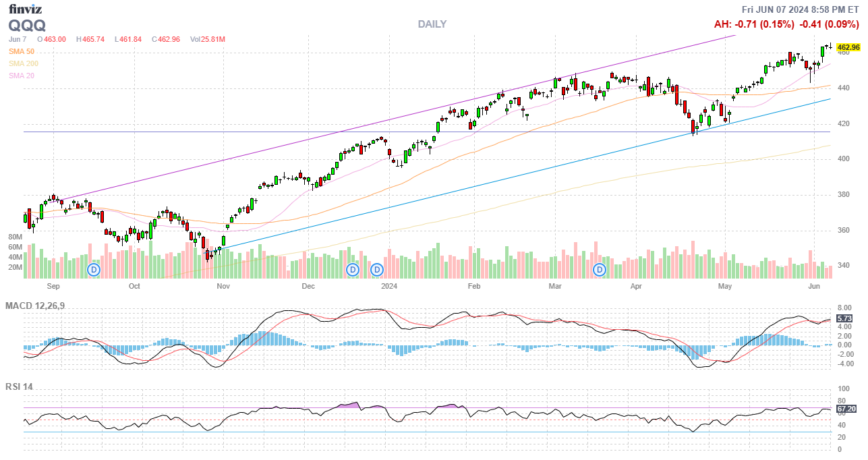Click the March dividend D marker

pyautogui.click(x=600, y=270)
